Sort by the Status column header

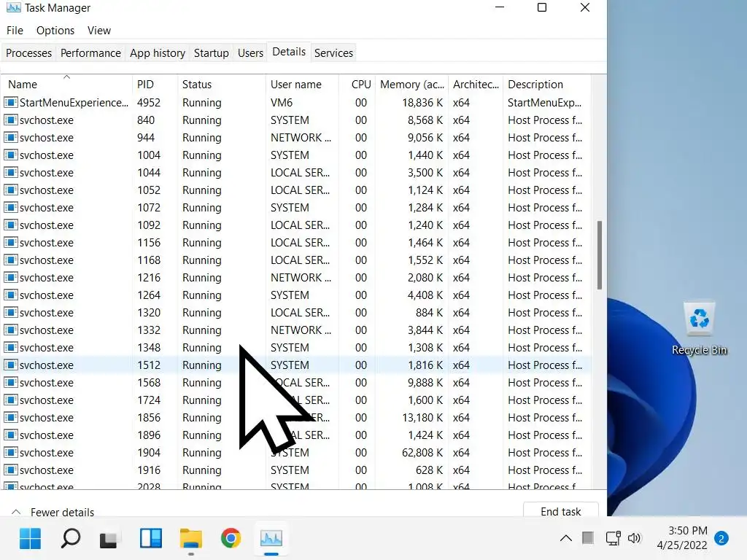coord(221,85)
